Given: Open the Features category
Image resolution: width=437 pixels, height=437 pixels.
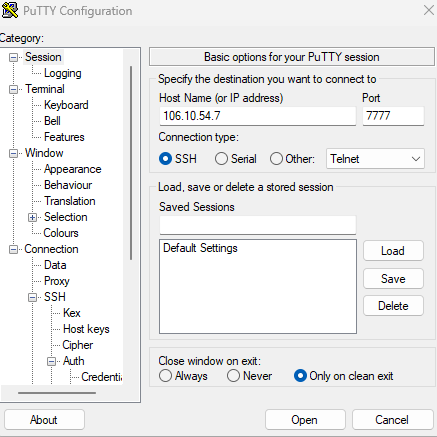Looking at the screenshot, I should pos(64,137).
